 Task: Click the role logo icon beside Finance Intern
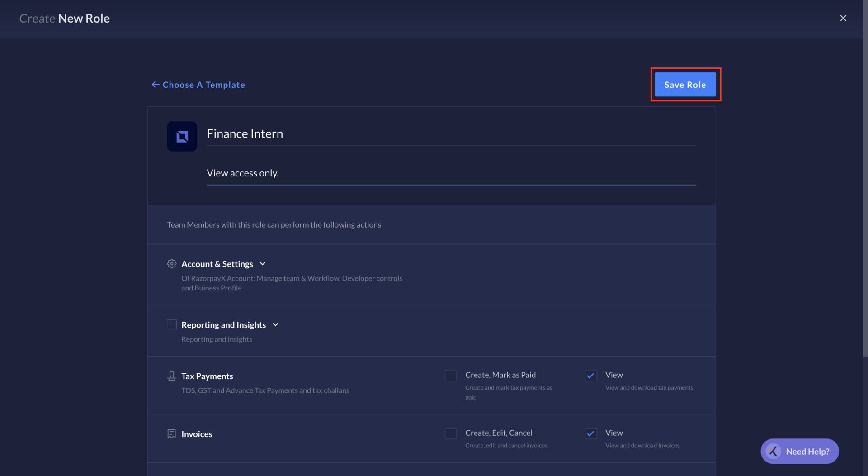coord(182,136)
